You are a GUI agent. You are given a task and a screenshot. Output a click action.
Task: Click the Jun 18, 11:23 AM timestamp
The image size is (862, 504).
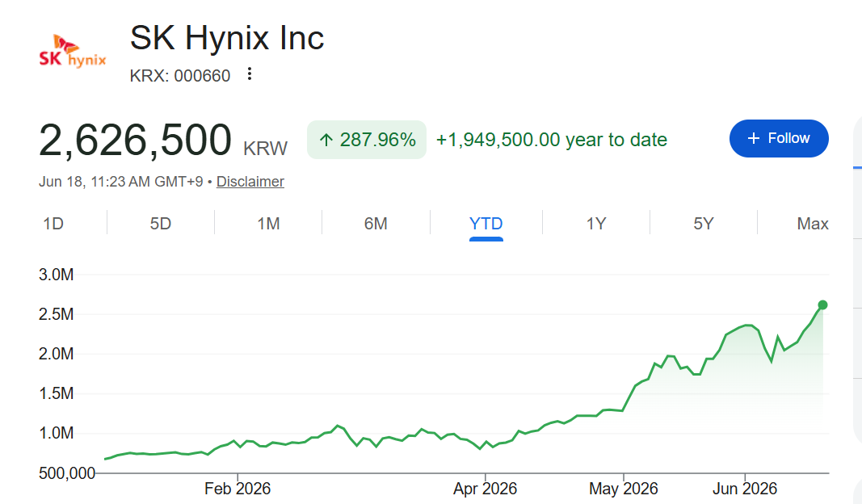click(x=121, y=182)
